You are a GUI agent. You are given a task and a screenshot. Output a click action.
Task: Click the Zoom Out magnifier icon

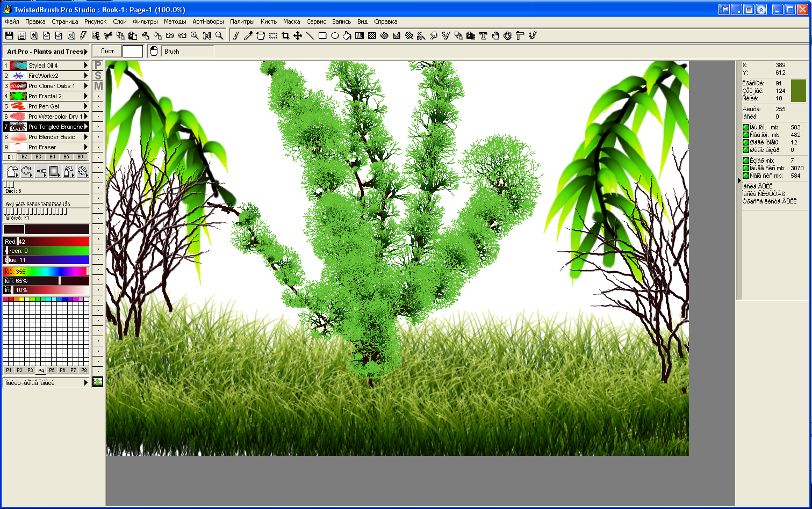click(219, 35)
